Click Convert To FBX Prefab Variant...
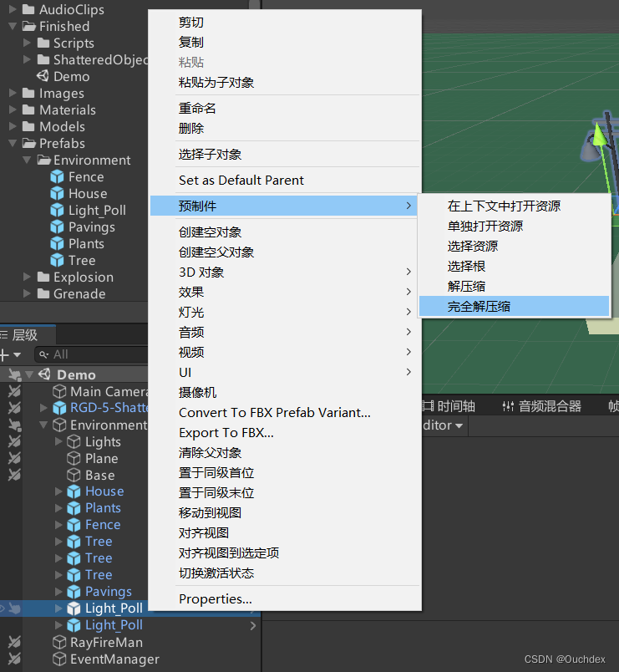 click(285, 412)
